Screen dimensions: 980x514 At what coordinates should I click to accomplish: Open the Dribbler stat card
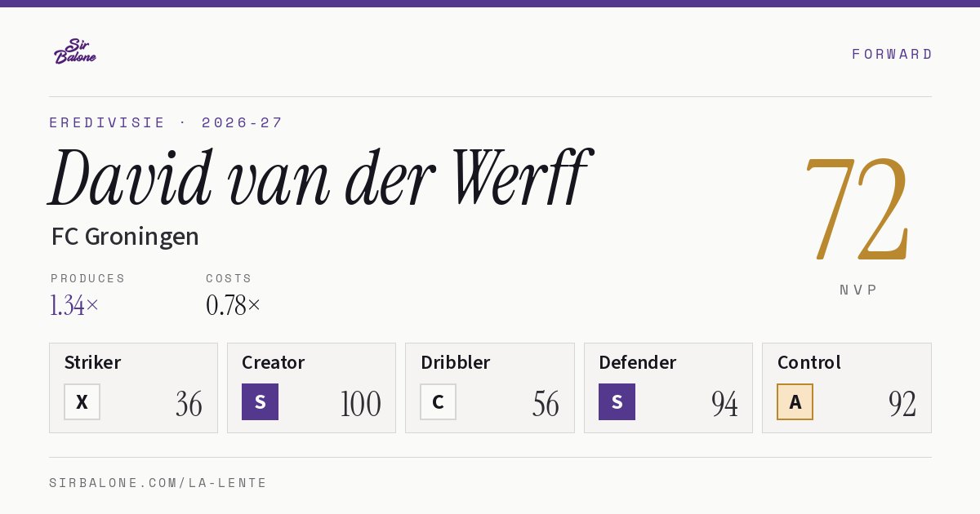(490, 388)
